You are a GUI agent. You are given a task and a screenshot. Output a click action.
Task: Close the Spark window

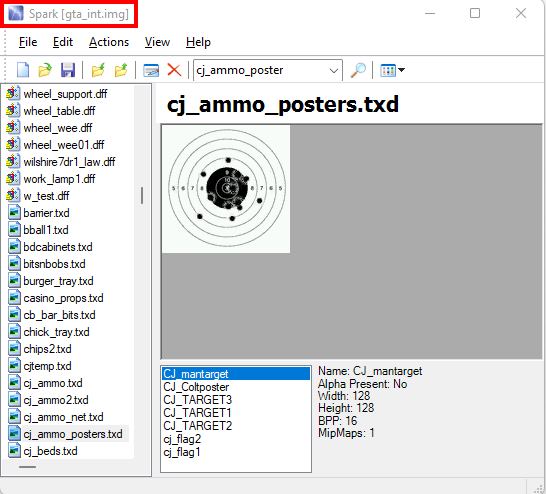pyautogui.click(x=521, y=14)
